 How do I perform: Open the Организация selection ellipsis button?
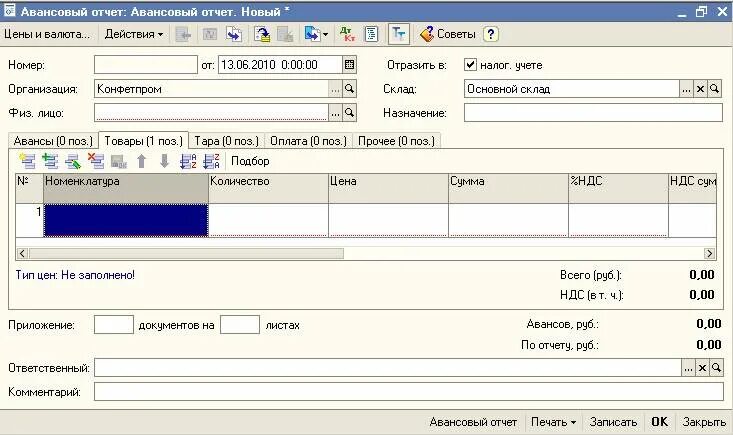335,89
